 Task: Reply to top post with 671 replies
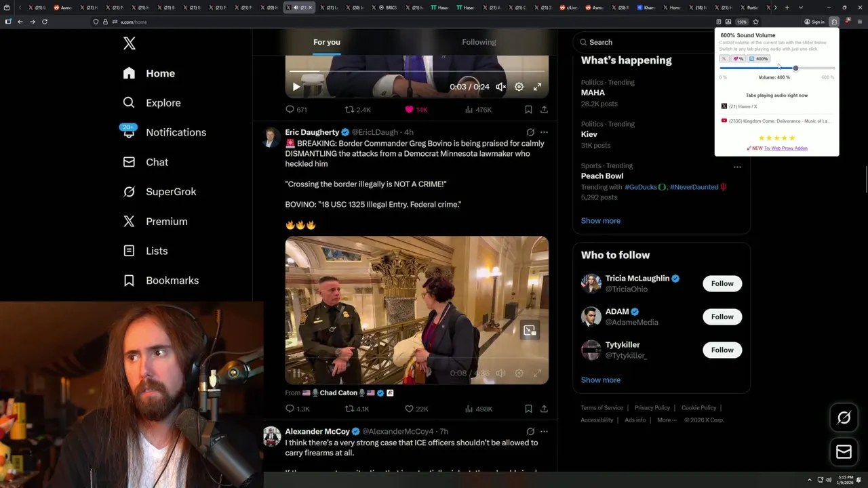click(296, 109)
